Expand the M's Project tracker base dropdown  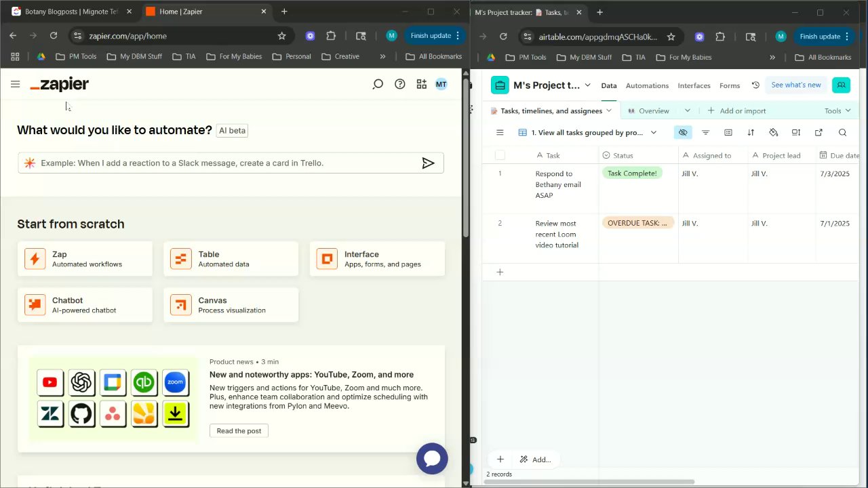click(x=587, y=85)
